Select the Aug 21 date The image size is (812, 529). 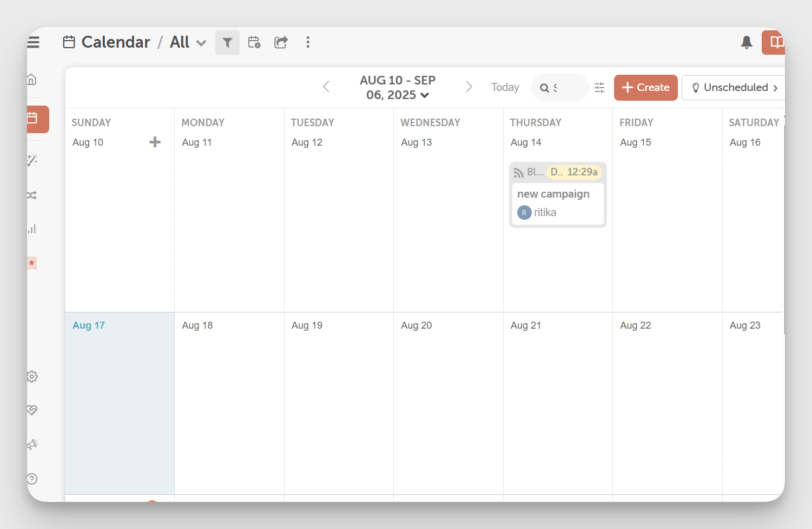tap(526, 325)
